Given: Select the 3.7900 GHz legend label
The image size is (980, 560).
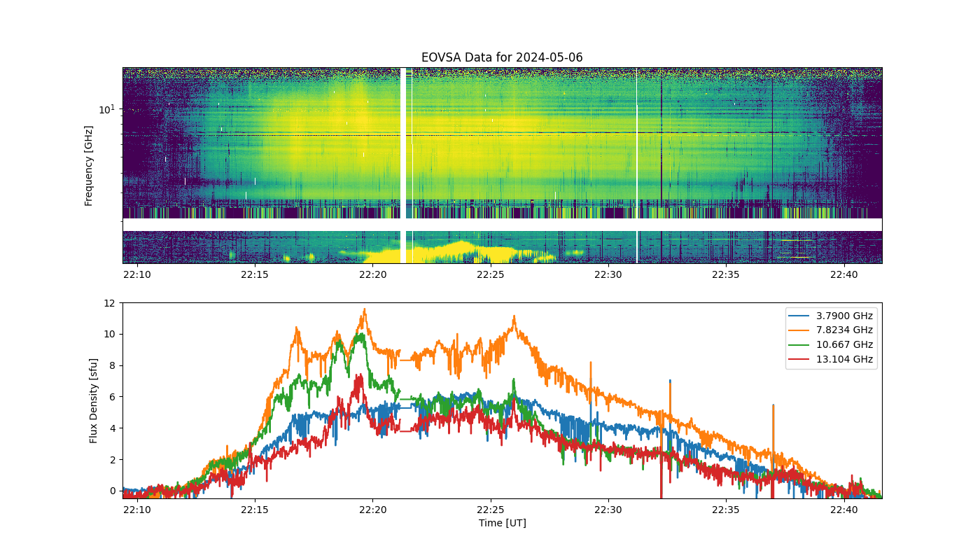Looking at the screenshot, I should tap(845, 316).
